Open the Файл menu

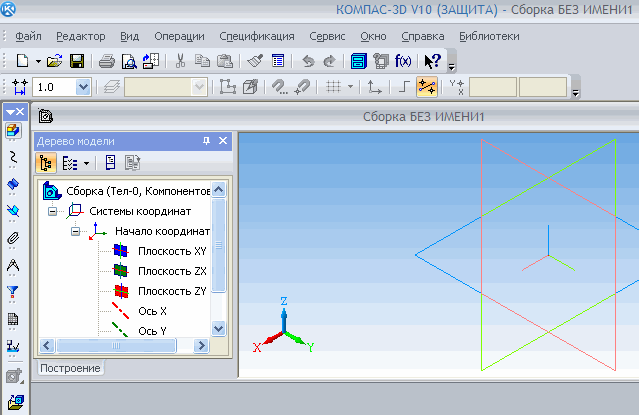28,36
